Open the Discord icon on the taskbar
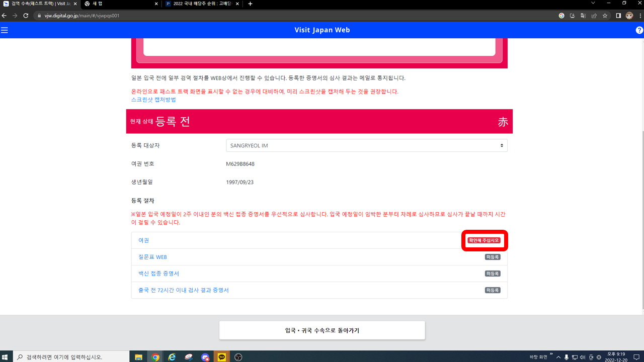Viewport: 644px width, 362px height. (x=205, y=357)
